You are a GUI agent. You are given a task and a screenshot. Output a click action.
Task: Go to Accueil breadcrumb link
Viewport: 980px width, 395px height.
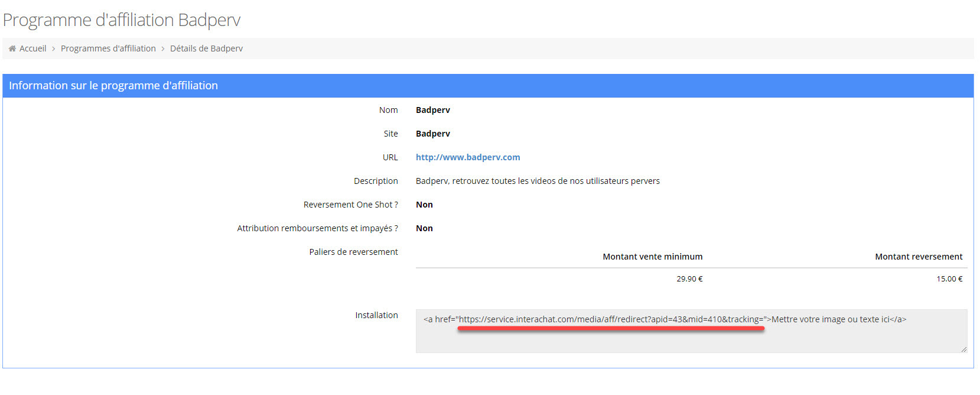point(32,48)
